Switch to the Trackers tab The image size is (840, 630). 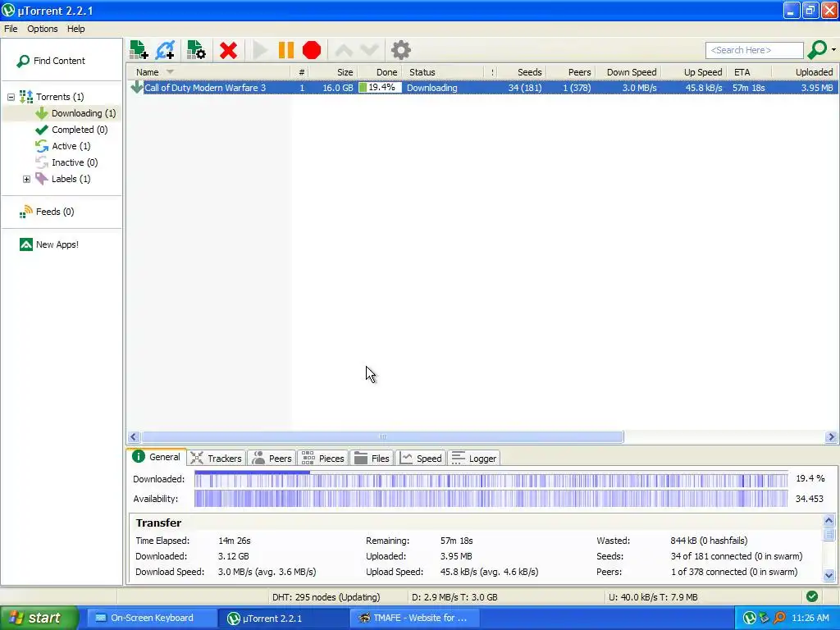click(x=217, y=459)
